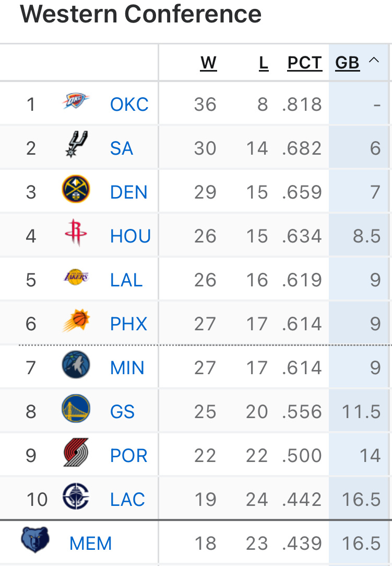This screenshot has height=566, width=392.
Task: Open the MEM team link
Action: coord(91,544)
